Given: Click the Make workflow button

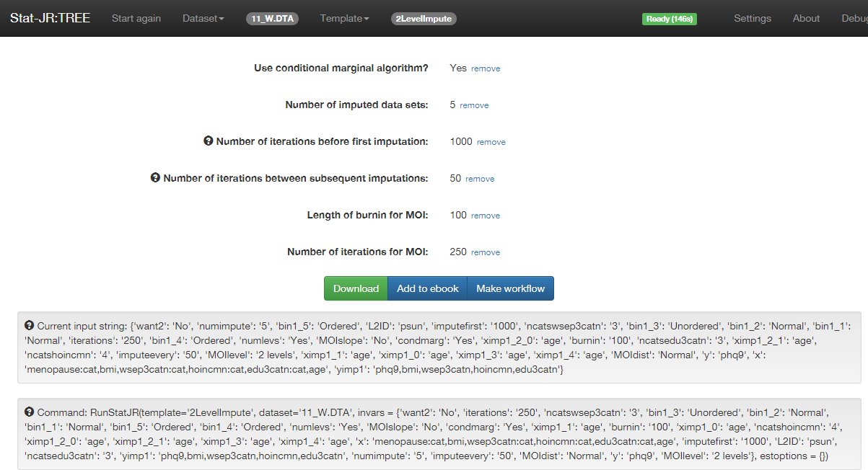Looking at the screenshot, I should [x=510, y=288].
